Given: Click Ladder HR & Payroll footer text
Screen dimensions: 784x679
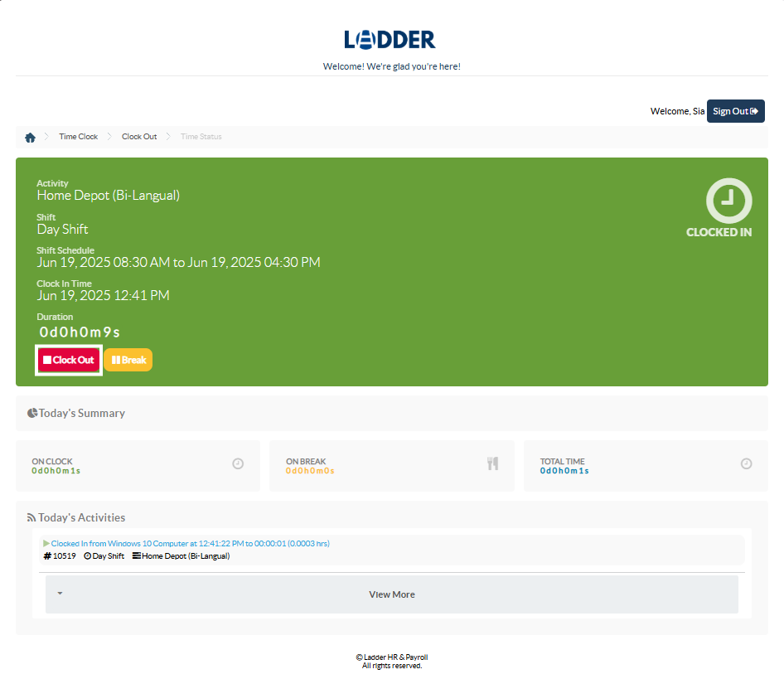Looking at the screenshot, I should click(x=392, y=657).
